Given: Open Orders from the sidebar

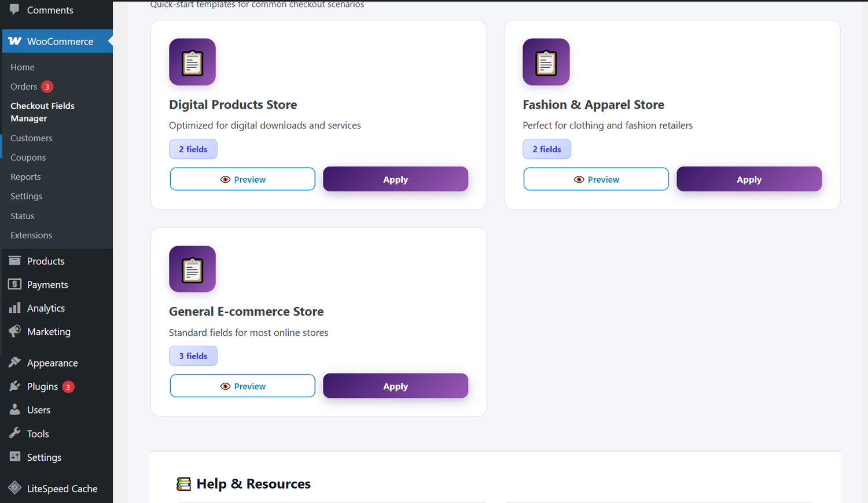Looking at the screenshot, I should point(23,86).
